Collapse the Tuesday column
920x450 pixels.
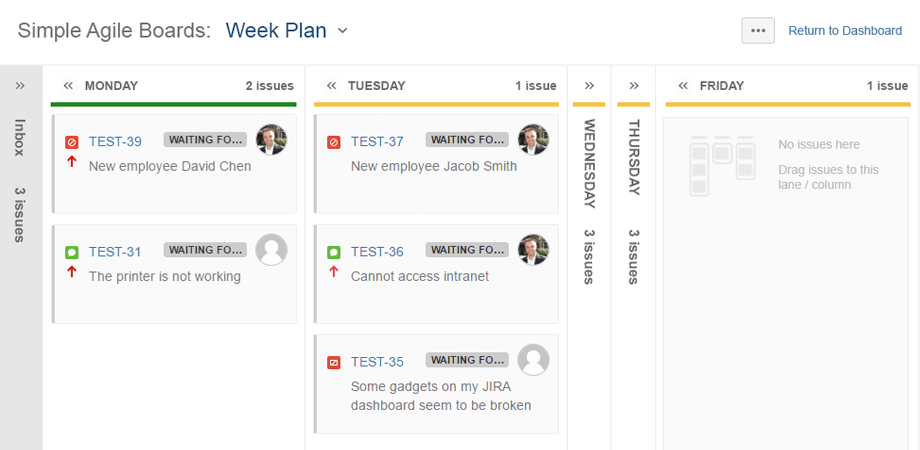pyautogui.click(x=332, y=86)
